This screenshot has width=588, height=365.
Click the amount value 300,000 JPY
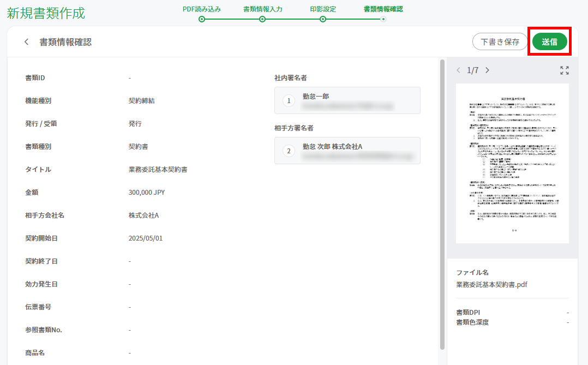pyautogui.click(x=147, y=193)
